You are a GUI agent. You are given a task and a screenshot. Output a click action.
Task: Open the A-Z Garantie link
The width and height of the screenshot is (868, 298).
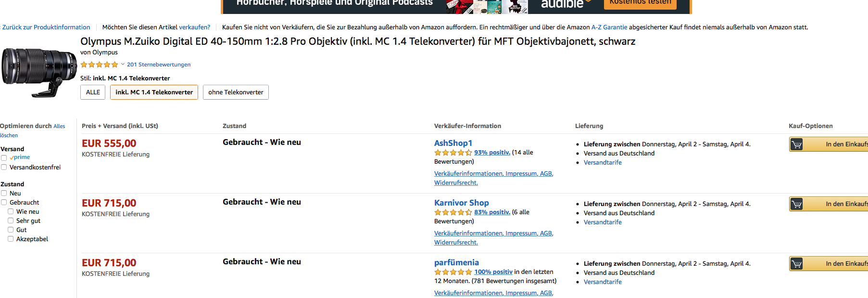pyautogui.click(x=609, y=27)
